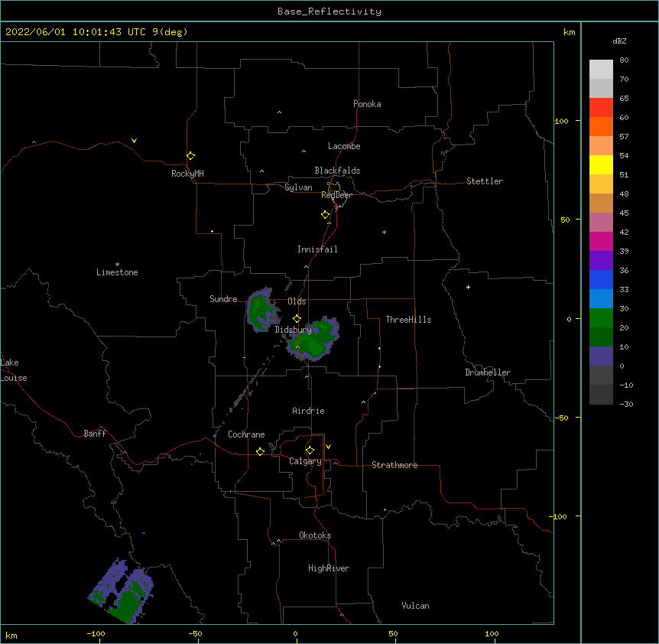Select the green swatch between 30 and 20
Screen dimensions: 659x644
pos(601,318)
